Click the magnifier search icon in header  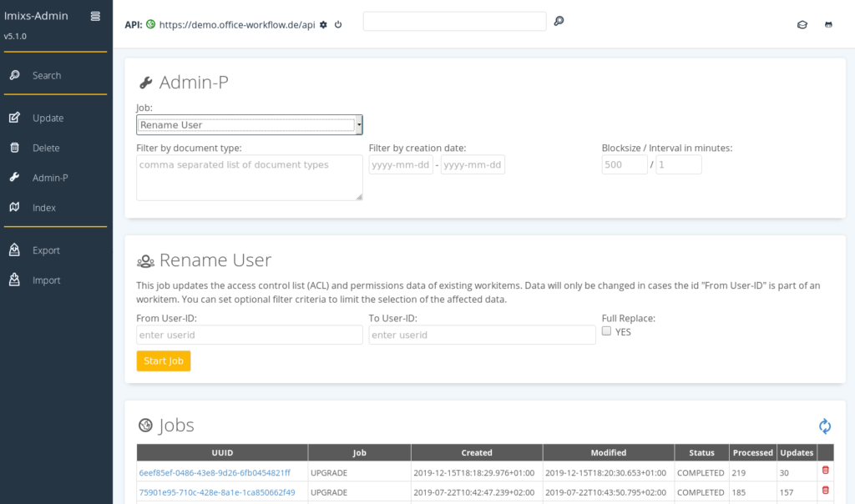(x=559, y=21)
